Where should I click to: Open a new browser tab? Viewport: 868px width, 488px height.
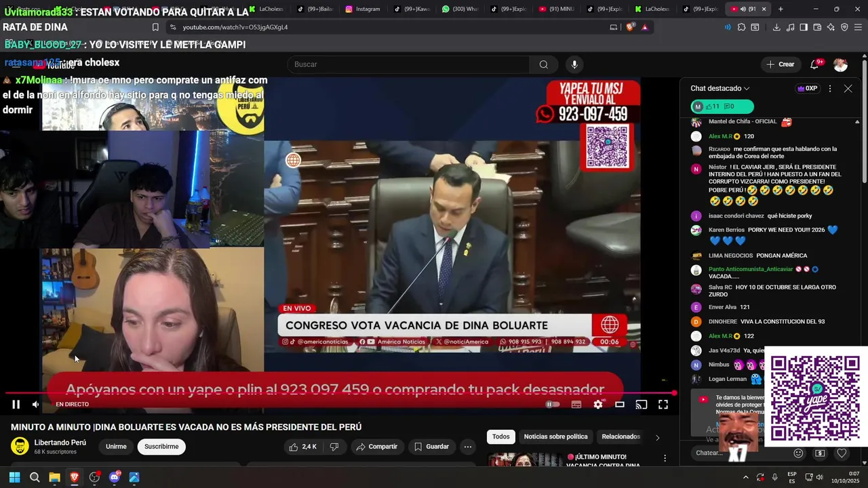pyautogui.click(x=781, y=9)
